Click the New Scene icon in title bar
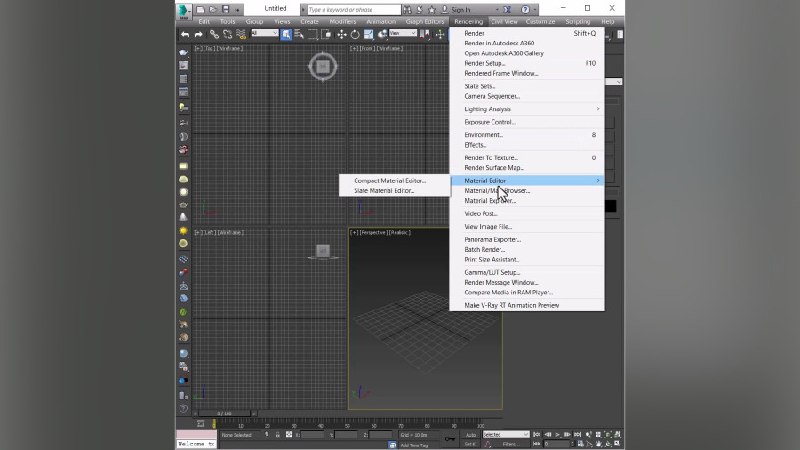 (201, 9)
